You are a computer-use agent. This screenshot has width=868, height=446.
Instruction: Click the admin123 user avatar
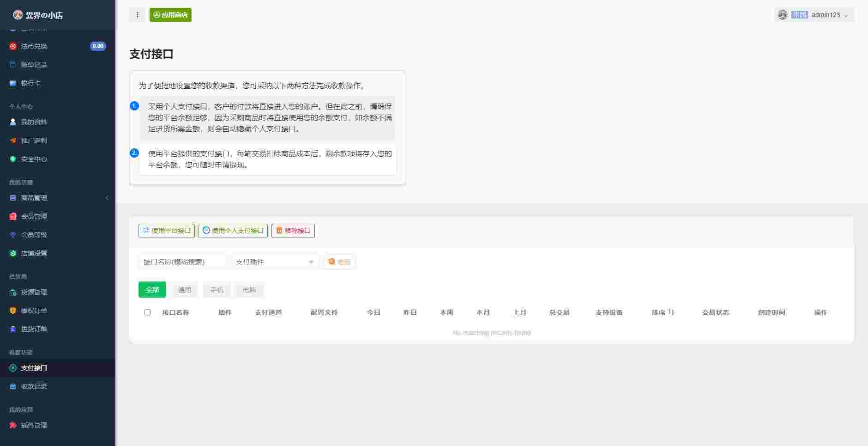pos(783,15)
